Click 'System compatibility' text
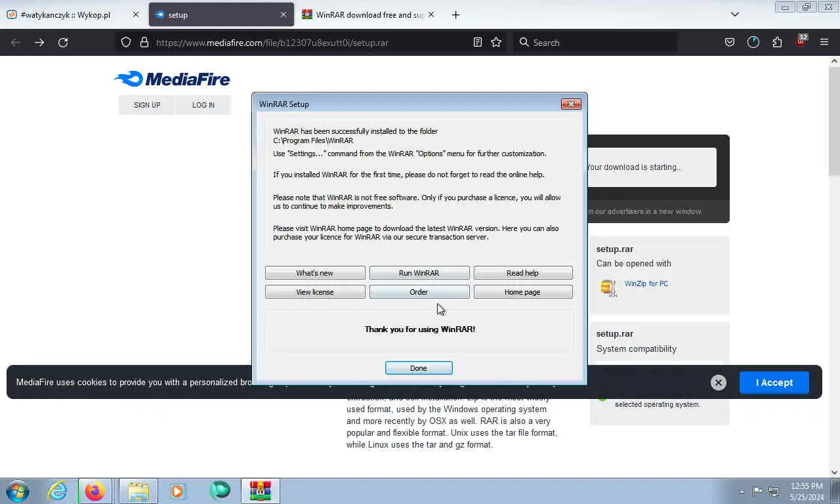The width and height of the screenshot is (840, 504). [637, 349]
